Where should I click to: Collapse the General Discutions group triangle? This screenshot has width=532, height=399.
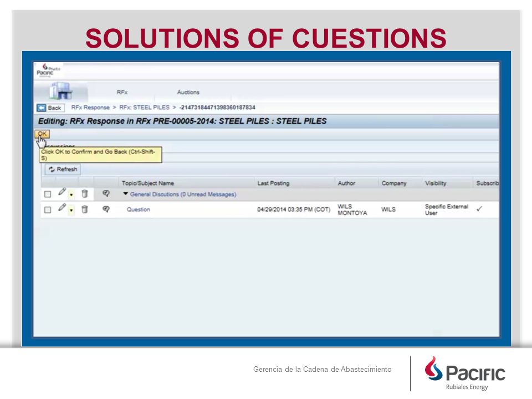point(125,194)
